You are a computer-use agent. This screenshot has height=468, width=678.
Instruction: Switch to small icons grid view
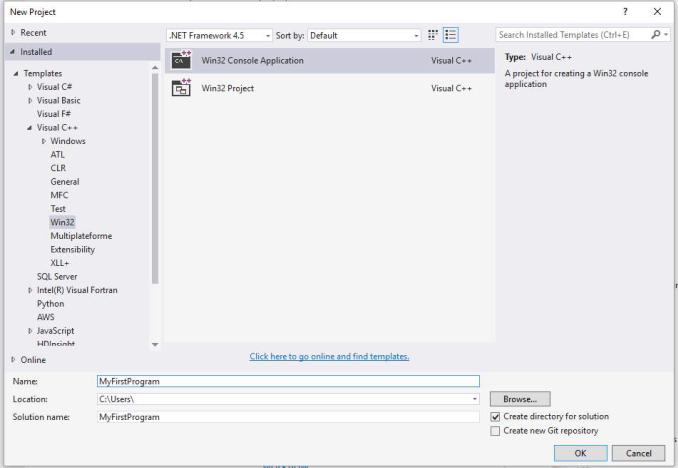433,35
